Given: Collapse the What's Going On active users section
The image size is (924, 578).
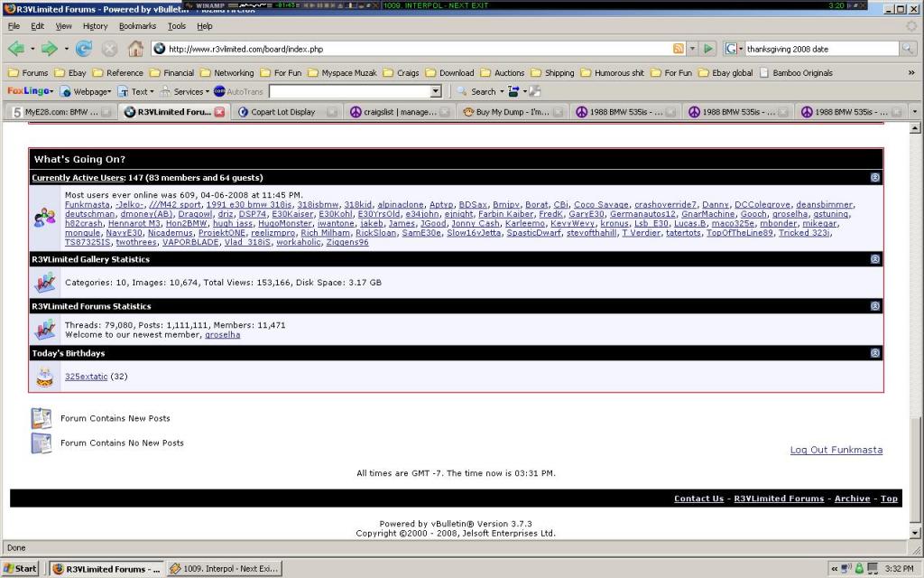Looking at the screenshot, I should click(874, 178).
